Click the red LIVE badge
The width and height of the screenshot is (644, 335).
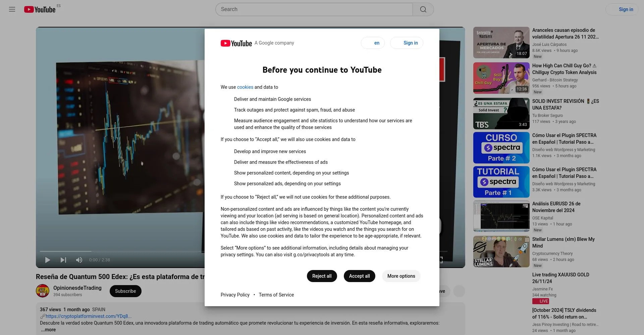[x=541, y=301]
